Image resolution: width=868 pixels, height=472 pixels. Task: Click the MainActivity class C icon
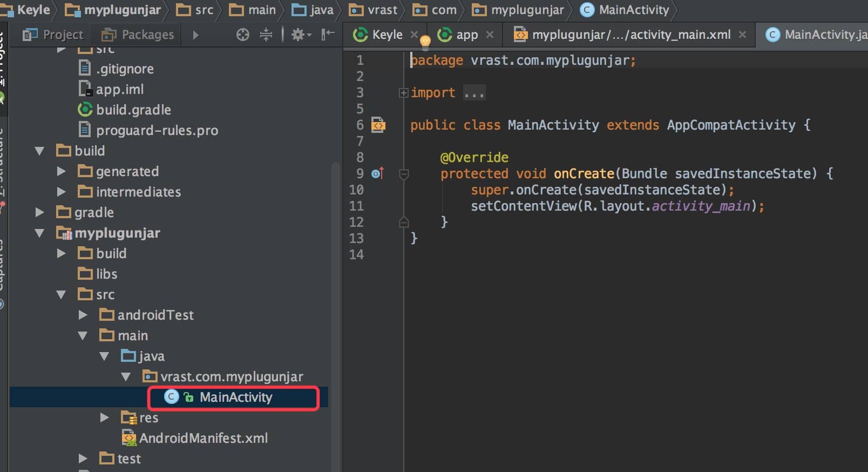[x=171, y=397]
